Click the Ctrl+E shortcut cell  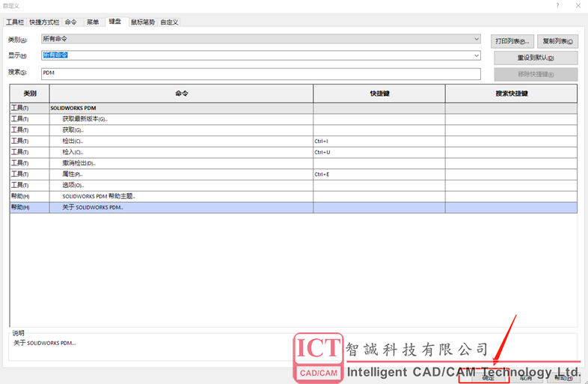point(379,174)
